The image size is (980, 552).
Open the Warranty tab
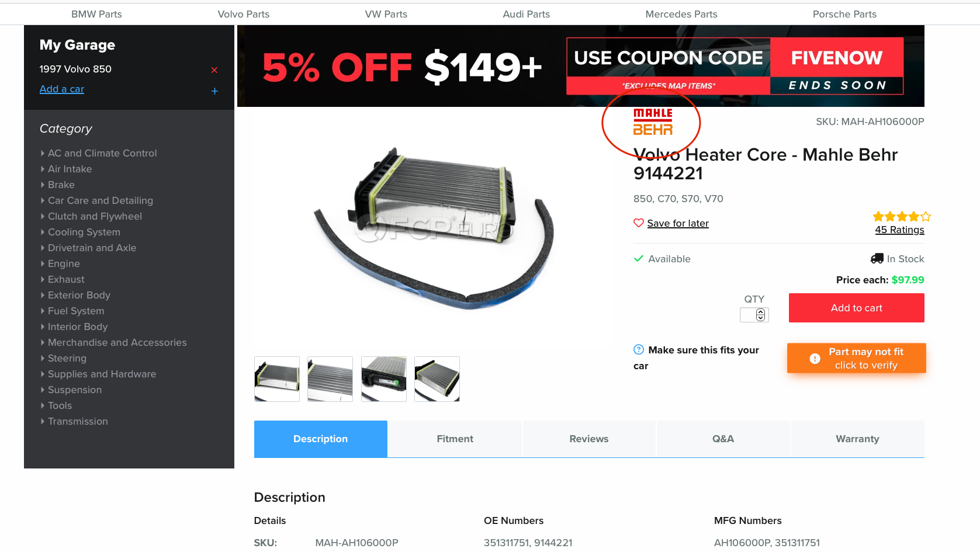(x=857, y=439)
